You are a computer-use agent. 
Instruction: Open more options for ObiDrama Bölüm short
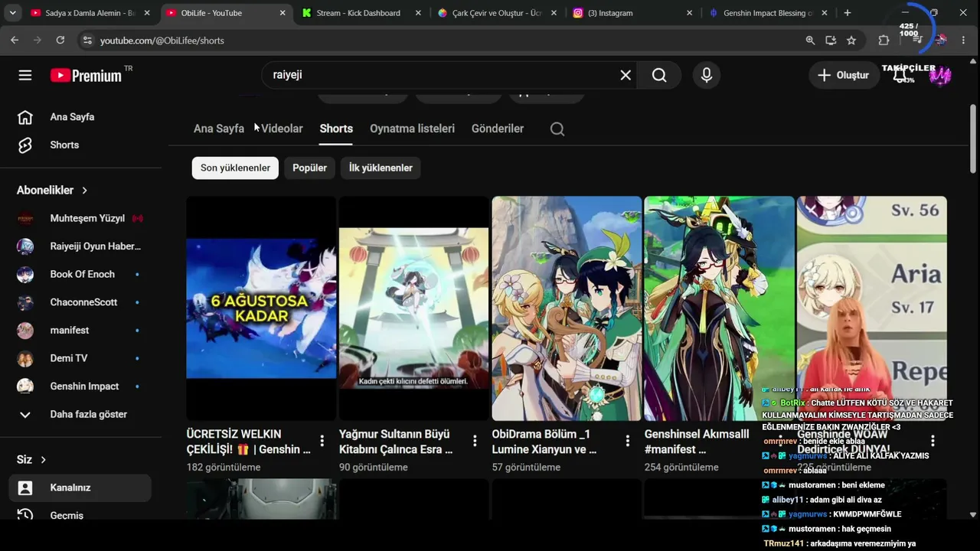(x=628, y=441)
